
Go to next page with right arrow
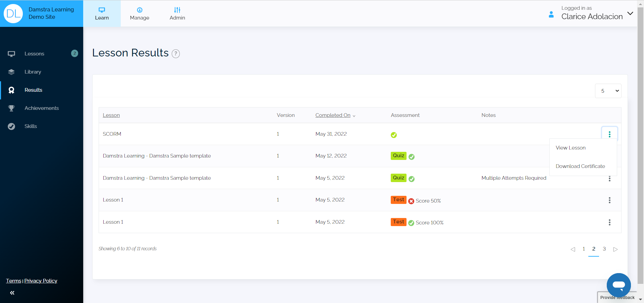pyautogui.click(x=615, y=249)
